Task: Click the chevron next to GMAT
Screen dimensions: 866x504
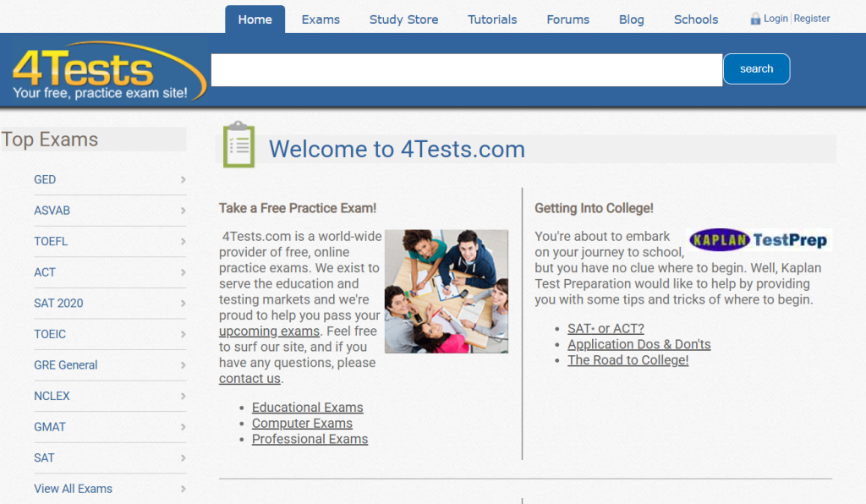Action: (183, 427)
